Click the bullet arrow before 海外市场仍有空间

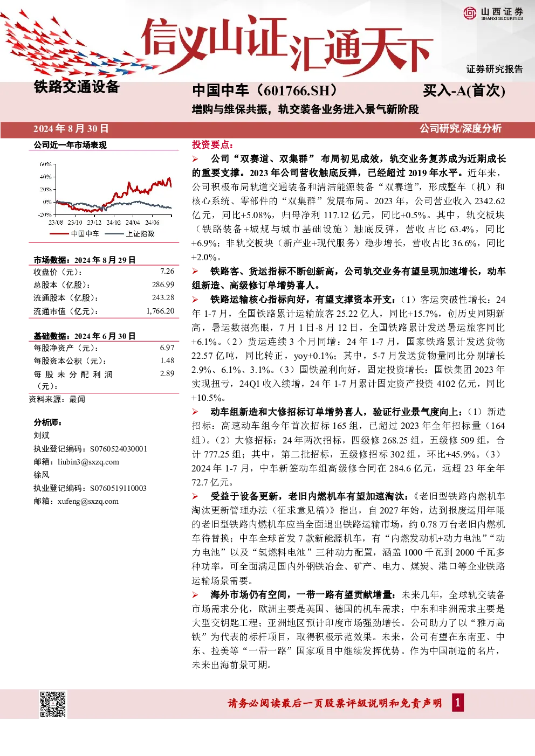point(195,595)
